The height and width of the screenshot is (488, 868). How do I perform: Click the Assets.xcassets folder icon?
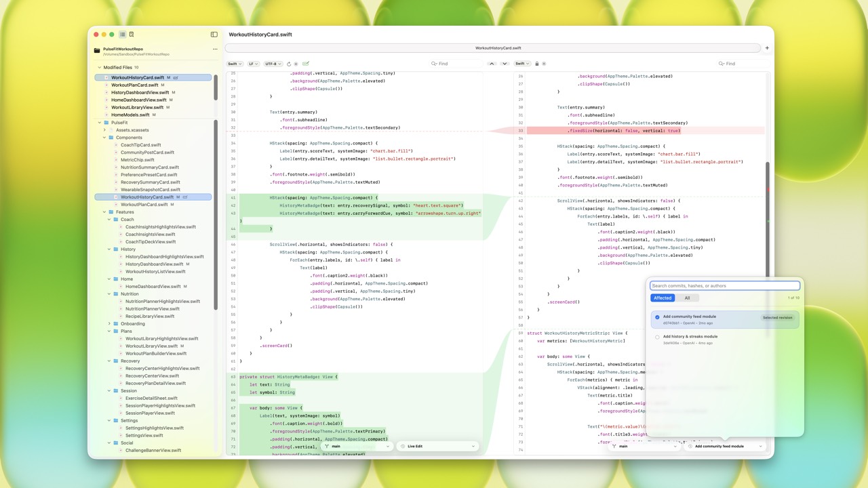(x=111, y=130)
